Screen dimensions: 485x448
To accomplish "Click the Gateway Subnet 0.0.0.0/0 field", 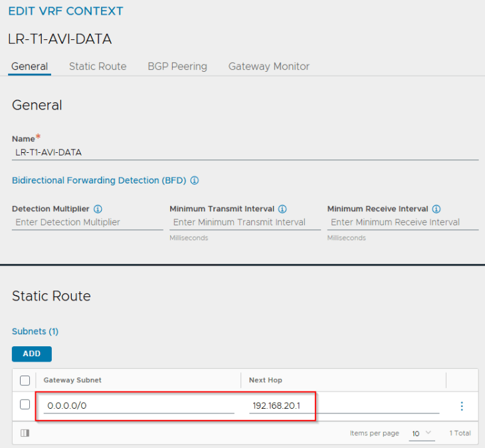I will click(139, 405).
